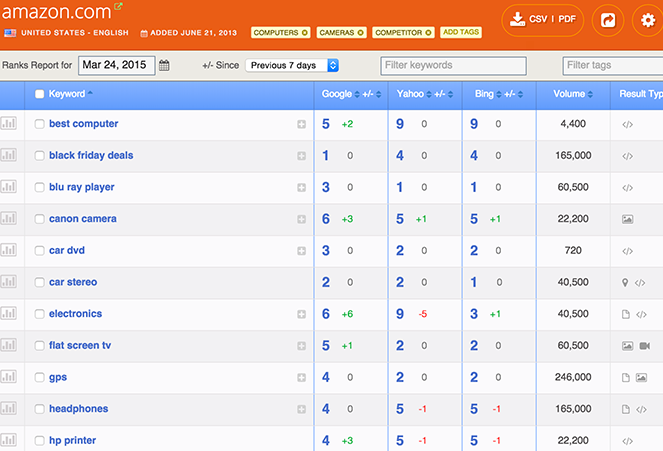This screenshot has height=451, width=663.
Task: Click image result icon for canon camera
Action: (x=627, y=219)
